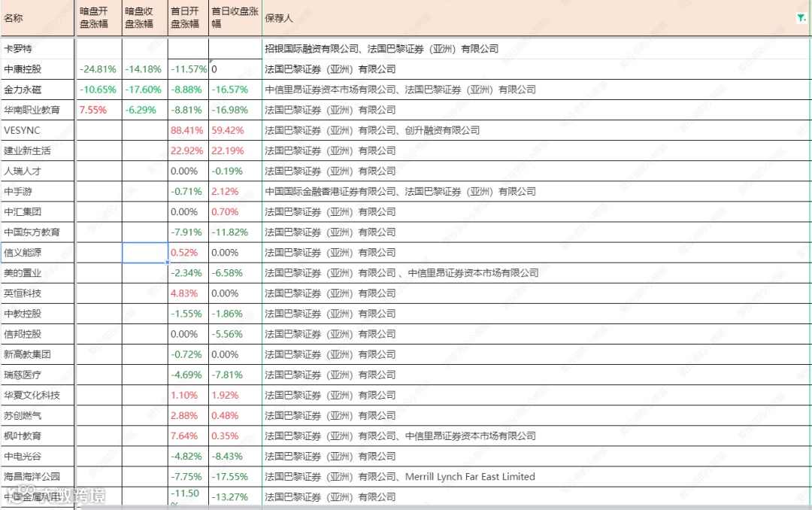
Task: Click the 华南职业教育 name cell
Action: [x=38, y=110]
